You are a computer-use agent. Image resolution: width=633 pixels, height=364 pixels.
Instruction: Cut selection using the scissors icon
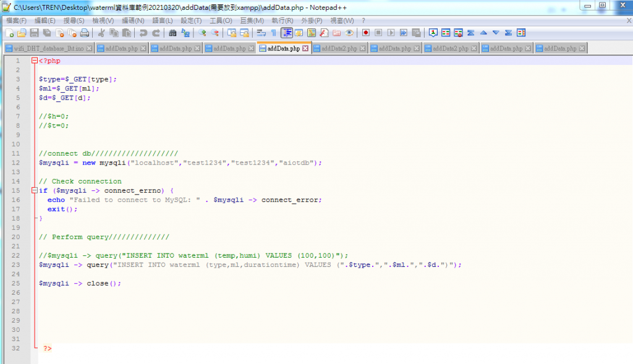coord(101,33)
